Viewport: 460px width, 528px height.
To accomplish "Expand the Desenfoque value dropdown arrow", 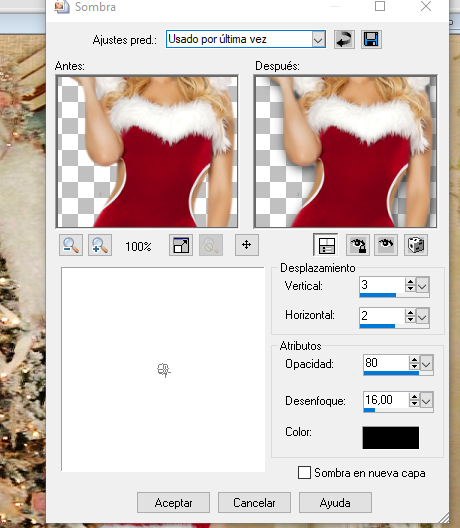I will point(426,401).
